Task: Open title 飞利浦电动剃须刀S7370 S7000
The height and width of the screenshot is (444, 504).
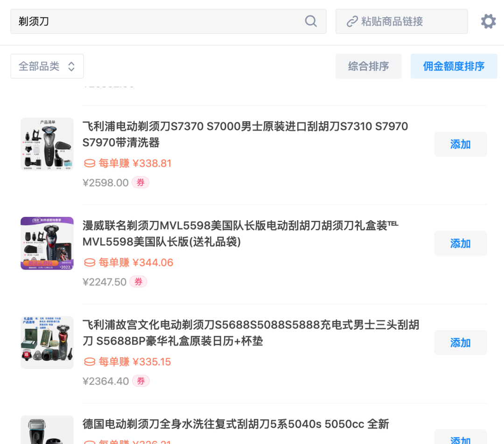Action: pyautogui.click(x=245, y=134)
